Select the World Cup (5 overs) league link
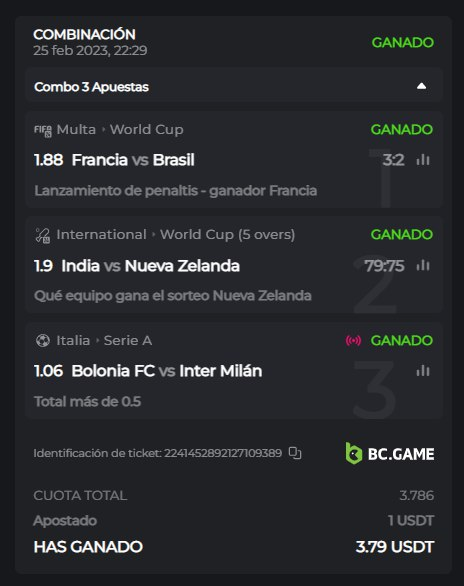Viewport: 464px width, 586px height. [x=228, y=235]
